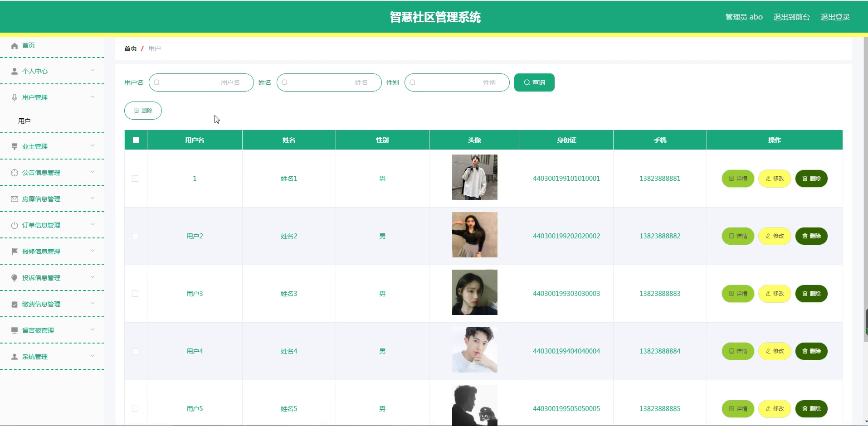Image resolution: width=868 pixels, height=426 pixels.
Task: Click the monitor icon beside 留言板管理
Action: [x=15, y=330]
